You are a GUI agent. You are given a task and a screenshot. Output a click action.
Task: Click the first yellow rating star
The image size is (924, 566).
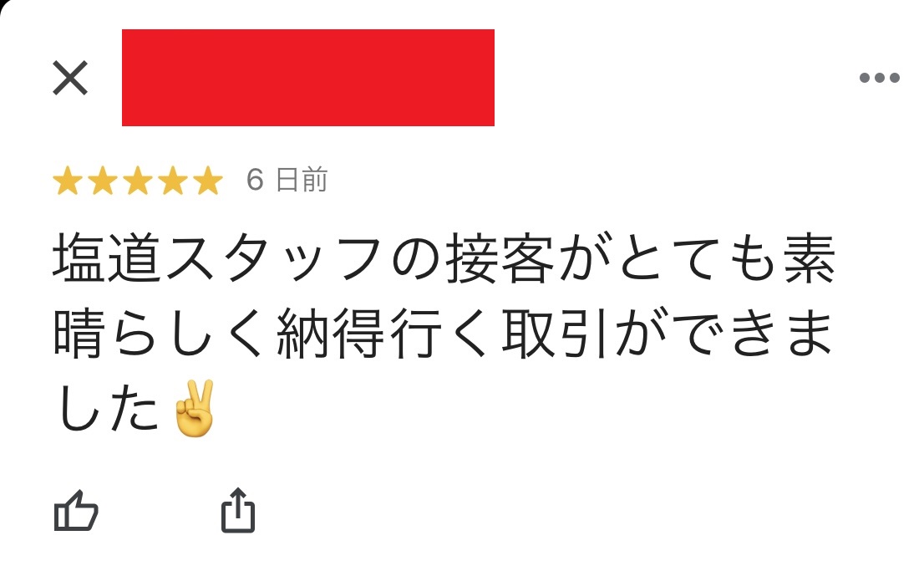[68, 181]
